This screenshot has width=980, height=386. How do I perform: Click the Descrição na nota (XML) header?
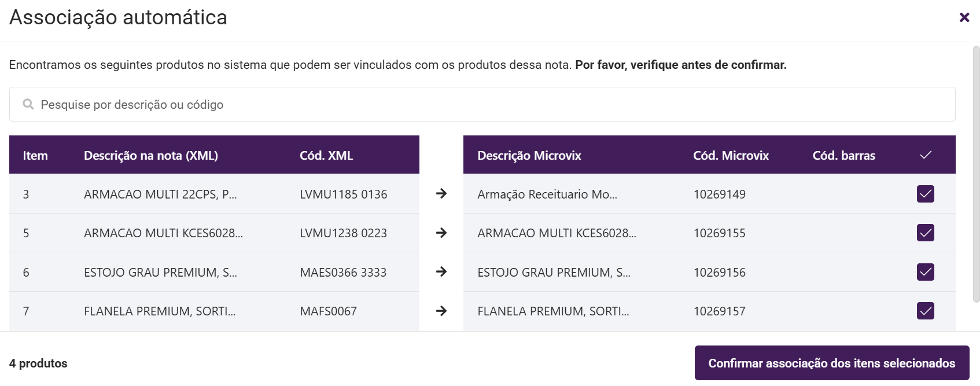click(150, 155)
